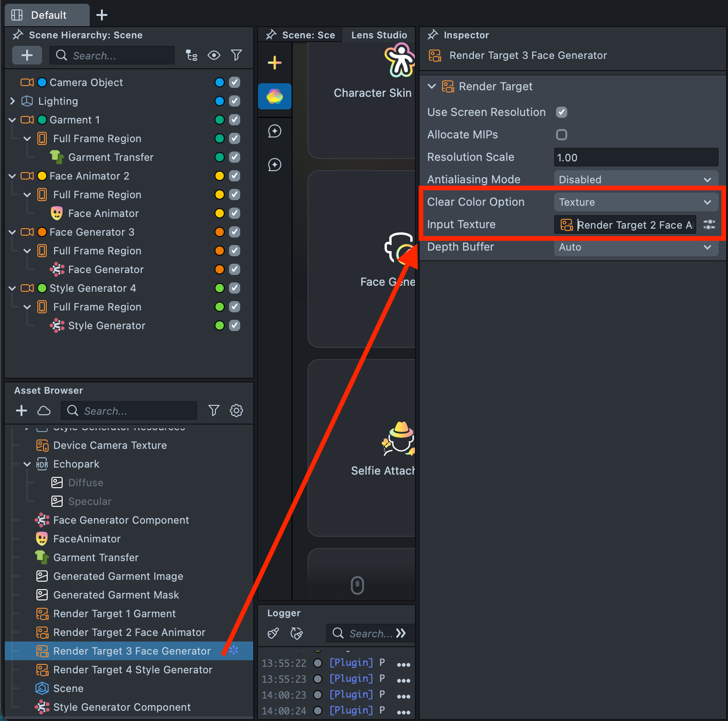Toggle the Lighting enabled checkbox
The image size is (728, 721).
pyautogui.click(x=235, y=101)
